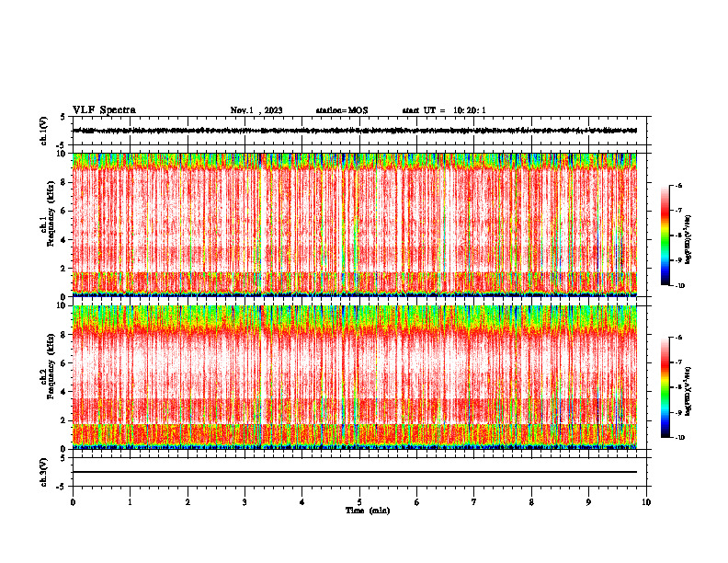Click the "start UT = 10:20: 1" header text
The width and height of the screenshot is (728, 563).
point(444,110)
